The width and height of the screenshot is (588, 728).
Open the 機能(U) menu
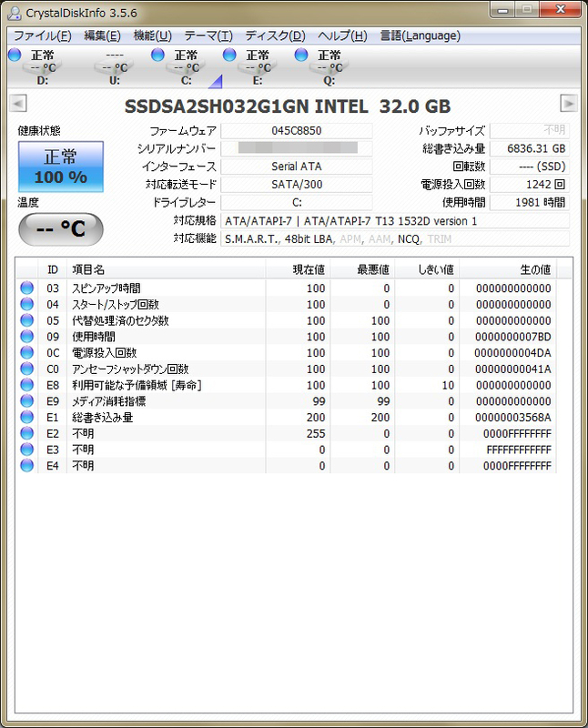tap(152, 35)
